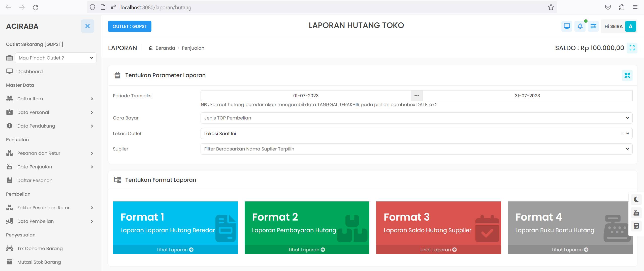Click end date field 31-07-2023

point(527,96)
